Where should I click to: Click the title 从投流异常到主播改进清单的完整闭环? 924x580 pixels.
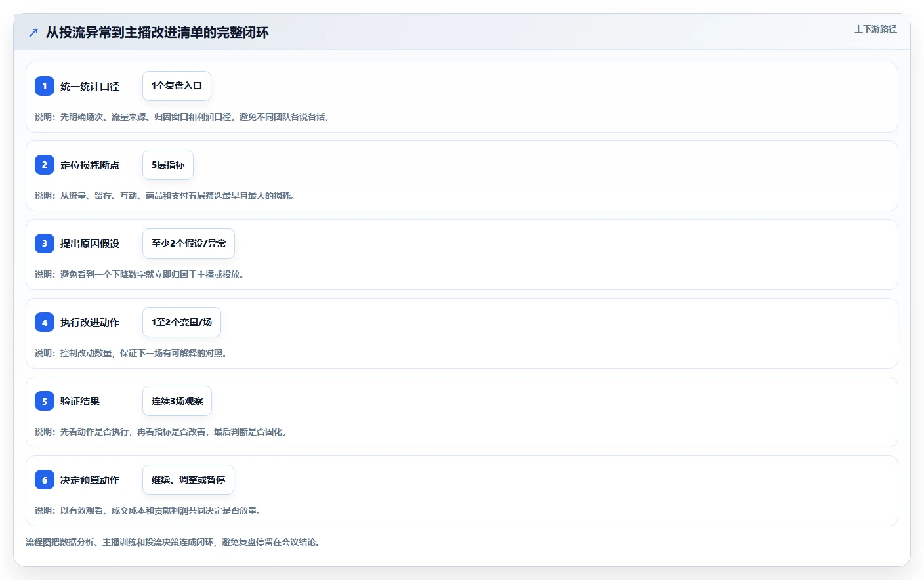(x=157, y=32)
